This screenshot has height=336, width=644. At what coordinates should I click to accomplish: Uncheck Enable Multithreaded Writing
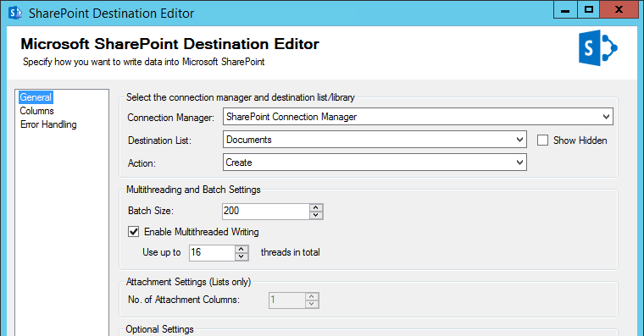pos(134,232)
